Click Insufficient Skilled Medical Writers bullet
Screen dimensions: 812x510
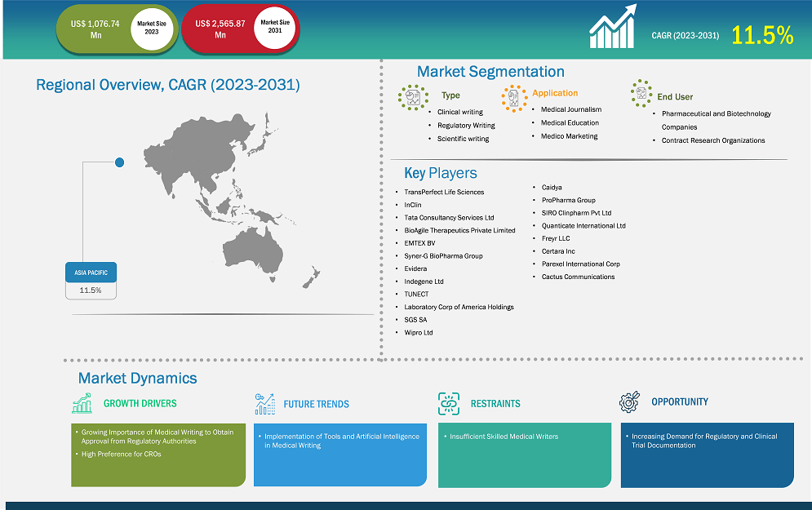504,437
